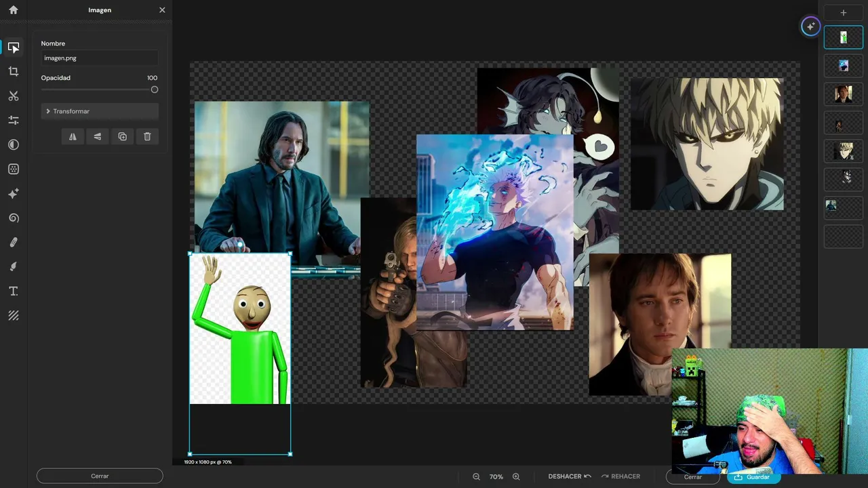868x488 pixels.
Task: Open the round AI sparkle button at top right
Action: [x=810, y=26]
